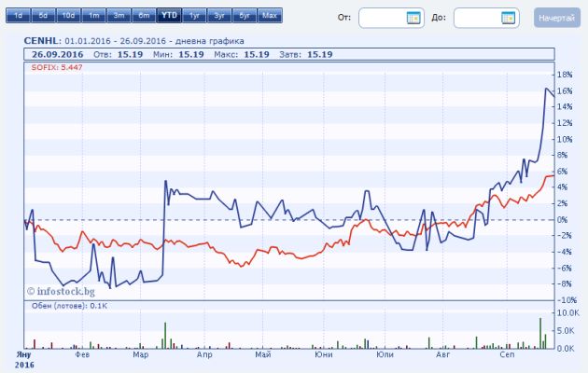Select the 5d time range tab

coord(43,16)
